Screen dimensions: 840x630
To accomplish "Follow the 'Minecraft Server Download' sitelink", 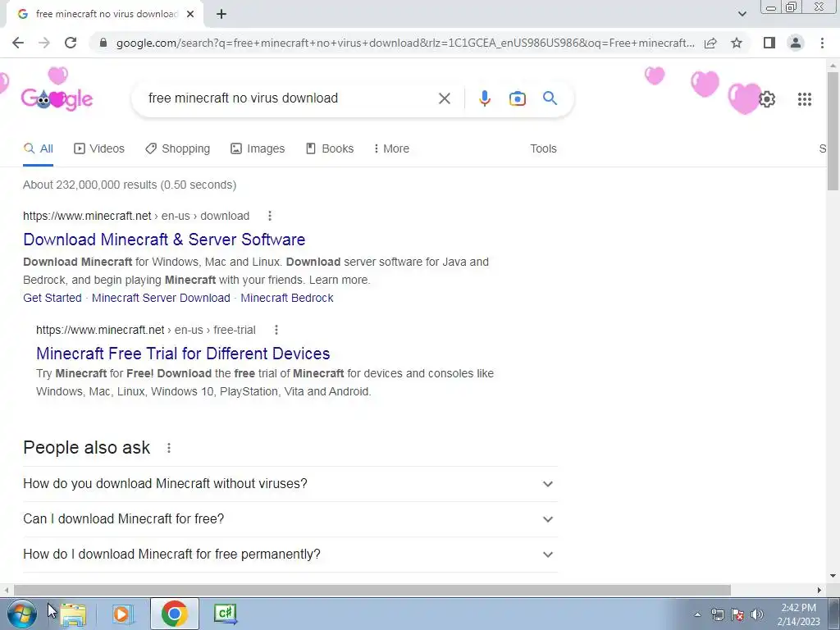I will [161, 298].
